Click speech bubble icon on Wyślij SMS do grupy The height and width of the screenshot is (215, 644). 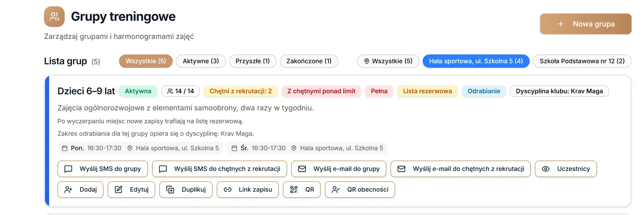point(68,169)
